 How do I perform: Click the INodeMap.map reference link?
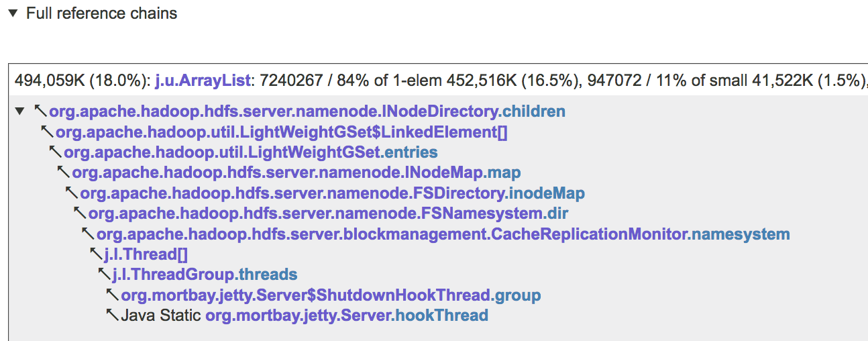tap(296, 173)
